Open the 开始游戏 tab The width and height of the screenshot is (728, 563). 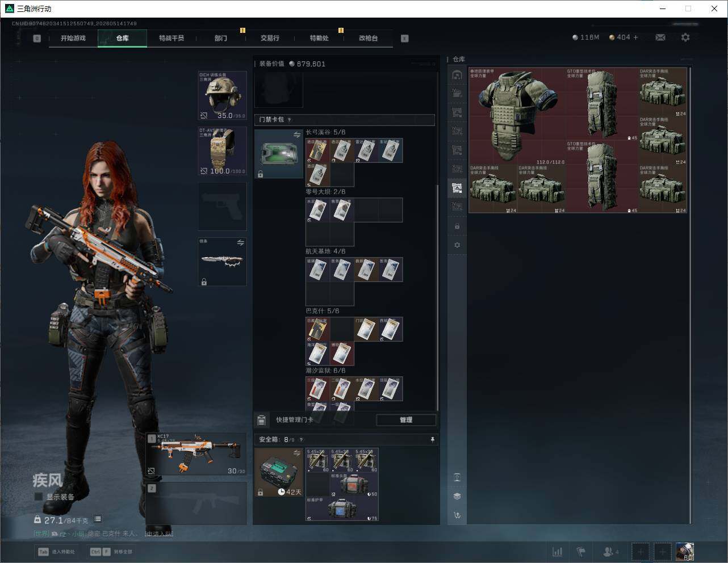(73, 38)
